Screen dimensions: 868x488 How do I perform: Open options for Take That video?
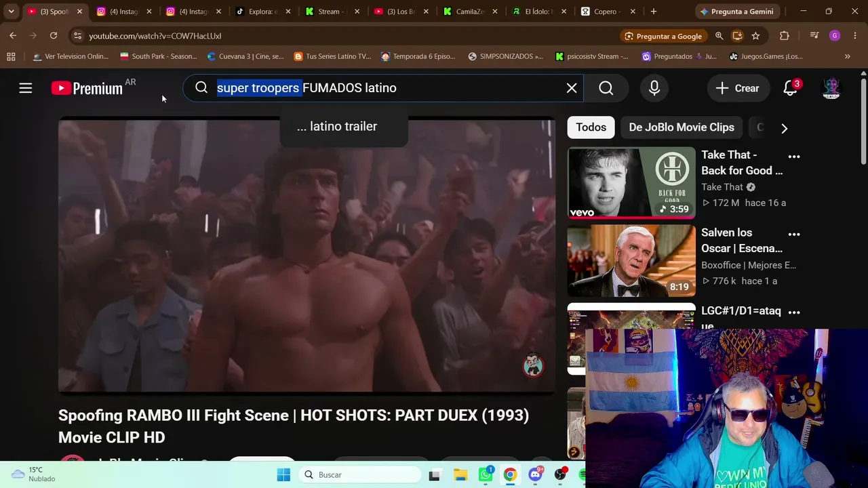coord(794,157)
